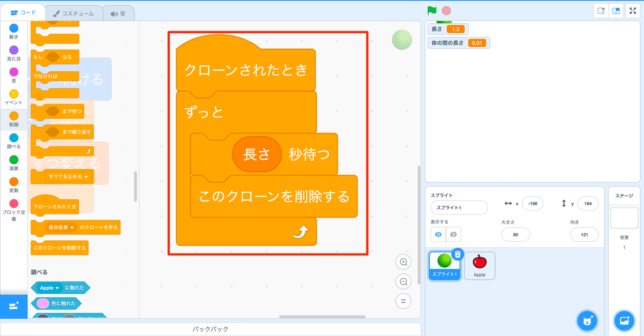Click the green flag to run the project
Screen dimensions: 644x336
(432, 10)
